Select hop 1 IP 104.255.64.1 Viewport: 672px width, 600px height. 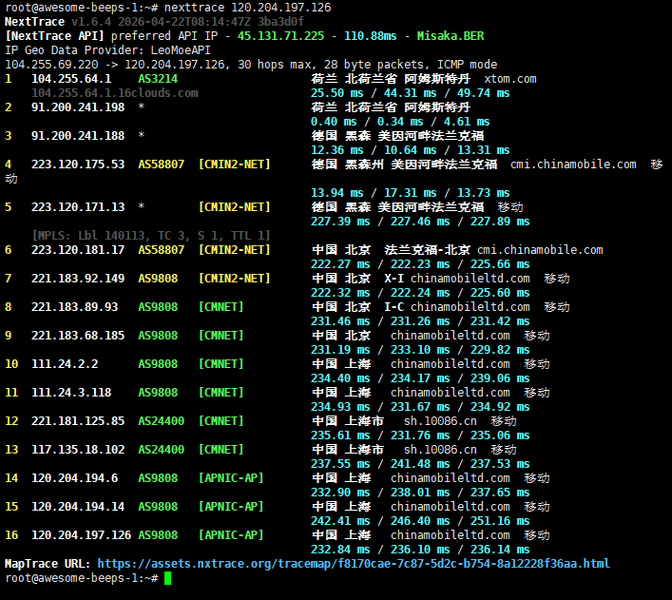pyautogui.click(x=71, y=79)
